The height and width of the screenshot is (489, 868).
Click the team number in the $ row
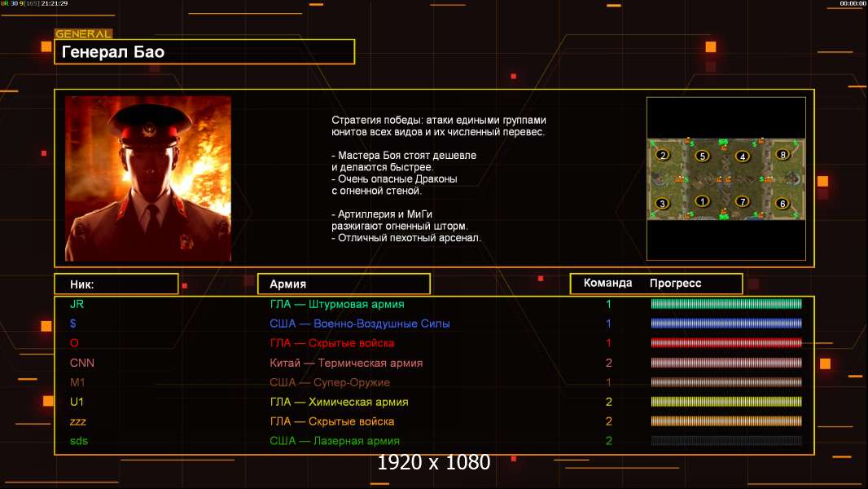[x=608, y=324]
